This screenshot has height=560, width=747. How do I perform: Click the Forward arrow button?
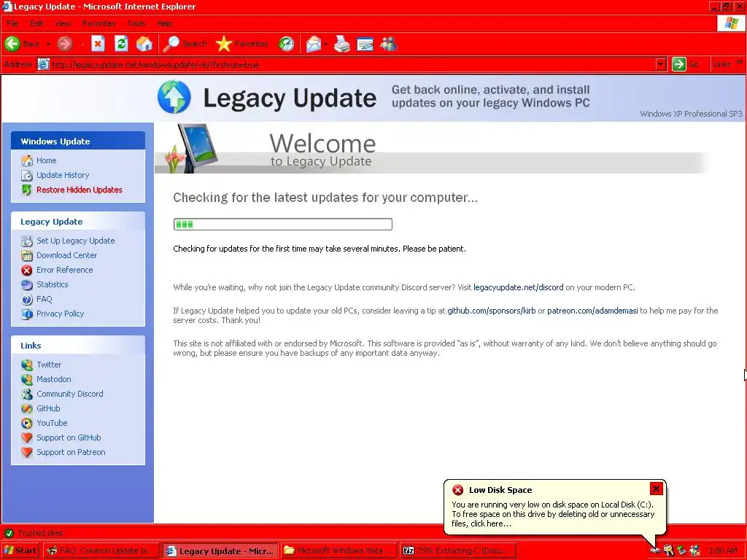pos(65,44)
